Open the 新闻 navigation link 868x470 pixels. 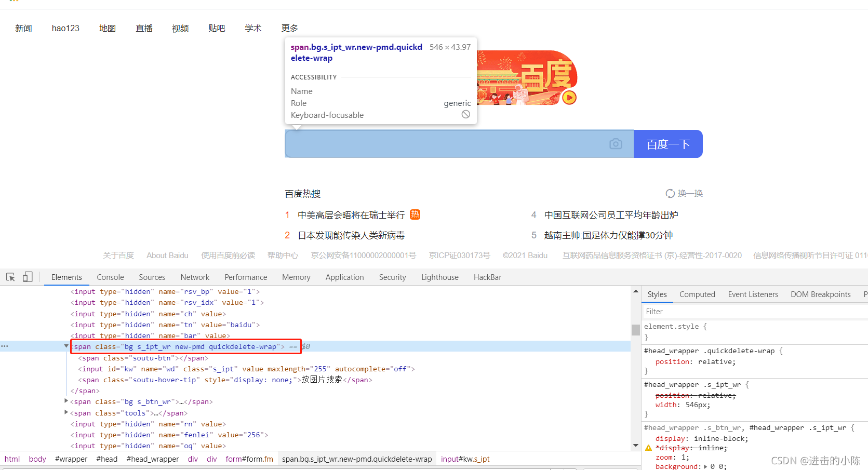(23, 28)
